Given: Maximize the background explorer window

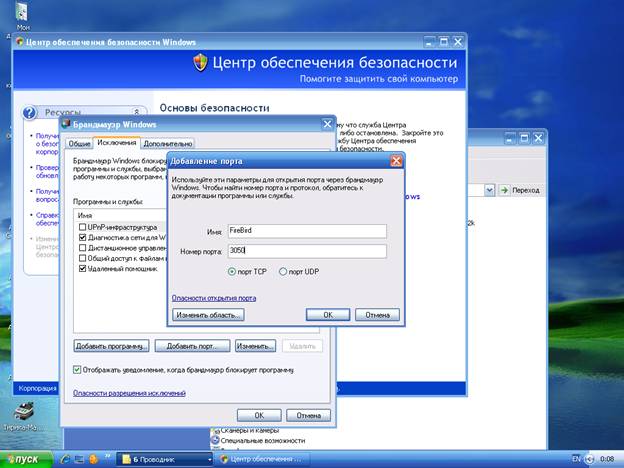Looking at the screenshot, I should coord(525,138).
